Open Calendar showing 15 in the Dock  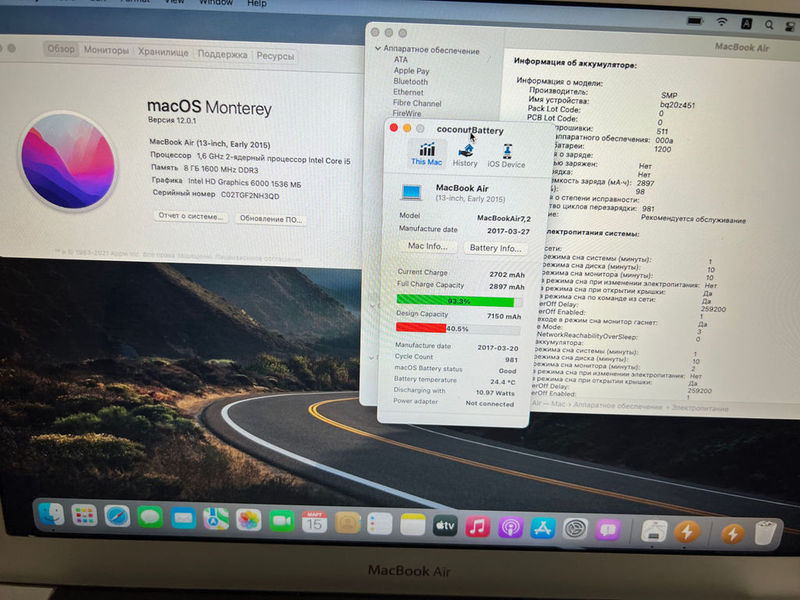tap(314, 522)
